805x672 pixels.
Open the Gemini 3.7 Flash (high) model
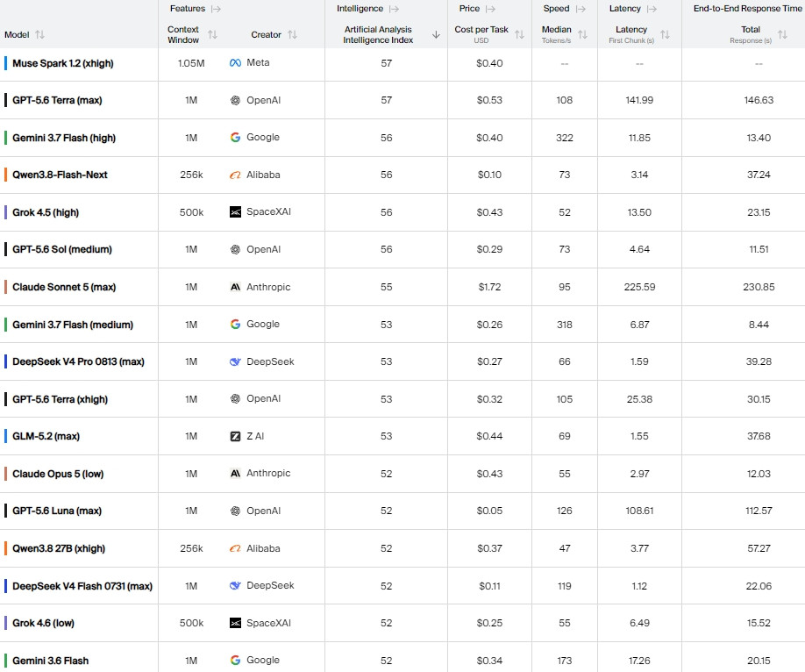64,138
